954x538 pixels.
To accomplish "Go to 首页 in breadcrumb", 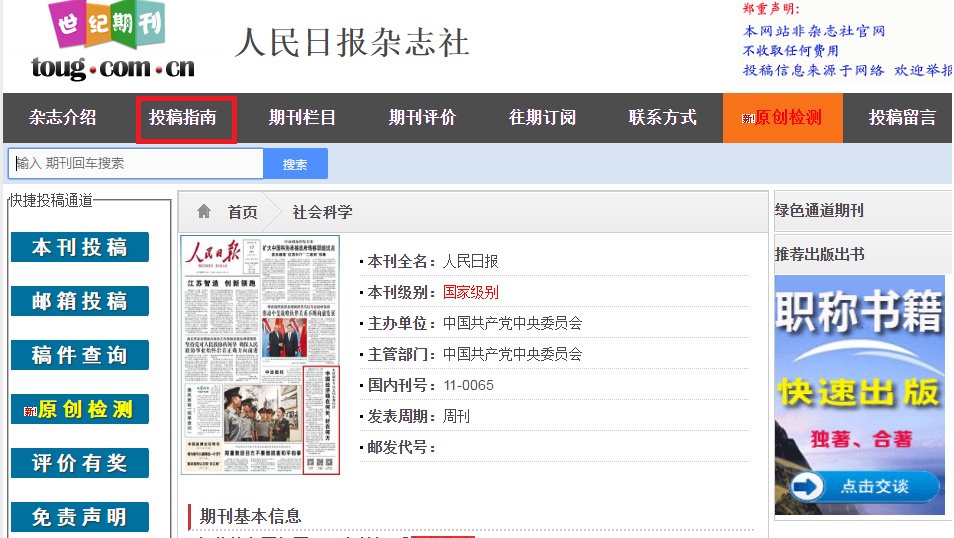I will (x=242, y=212).
